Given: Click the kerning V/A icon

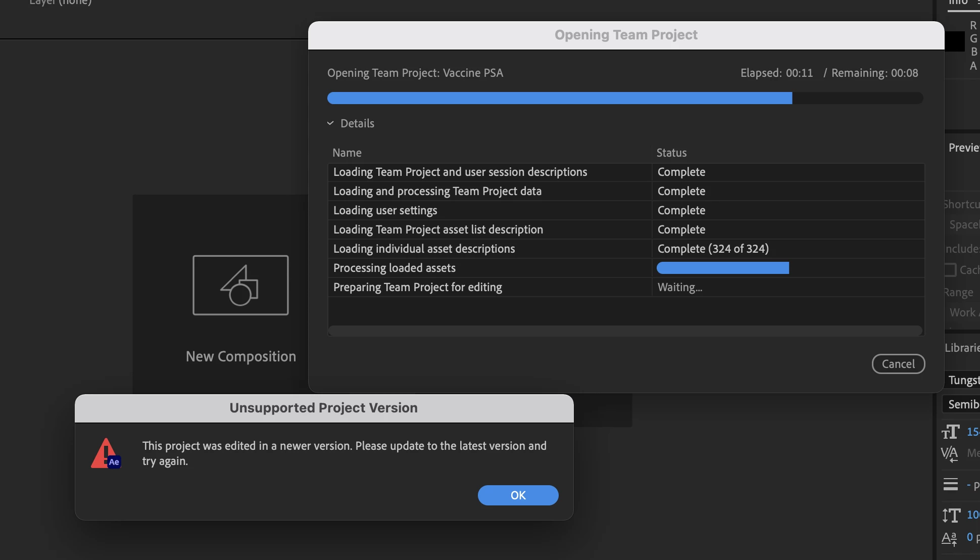Looking at the screenshot, I should tap(950, 454).
